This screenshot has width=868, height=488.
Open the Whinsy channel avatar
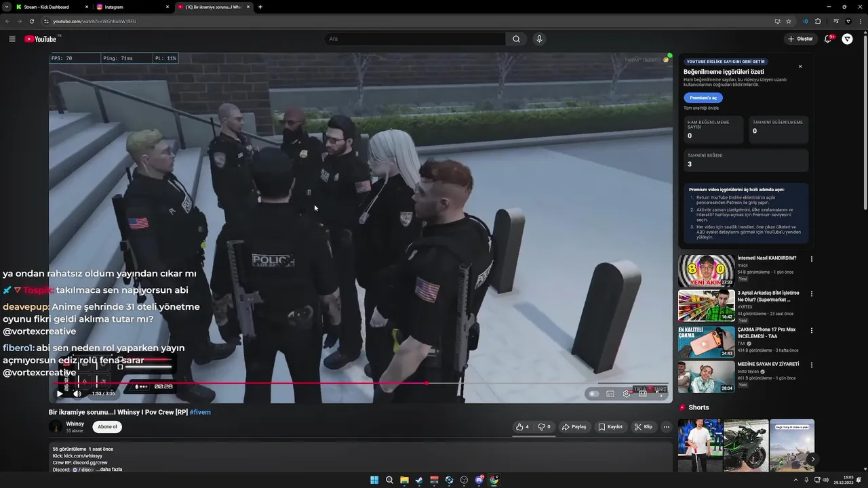tap(56, 426)
